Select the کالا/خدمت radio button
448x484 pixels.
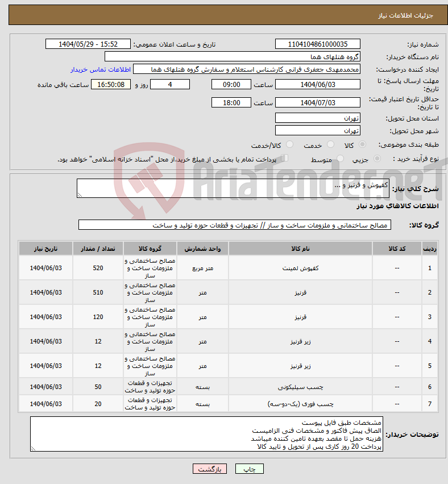[x=289, y=144]
